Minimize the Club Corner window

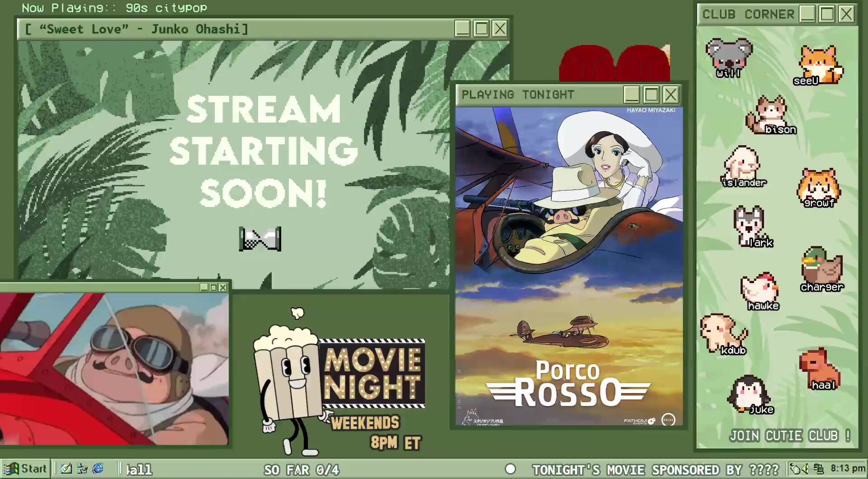tap(807, 14)
